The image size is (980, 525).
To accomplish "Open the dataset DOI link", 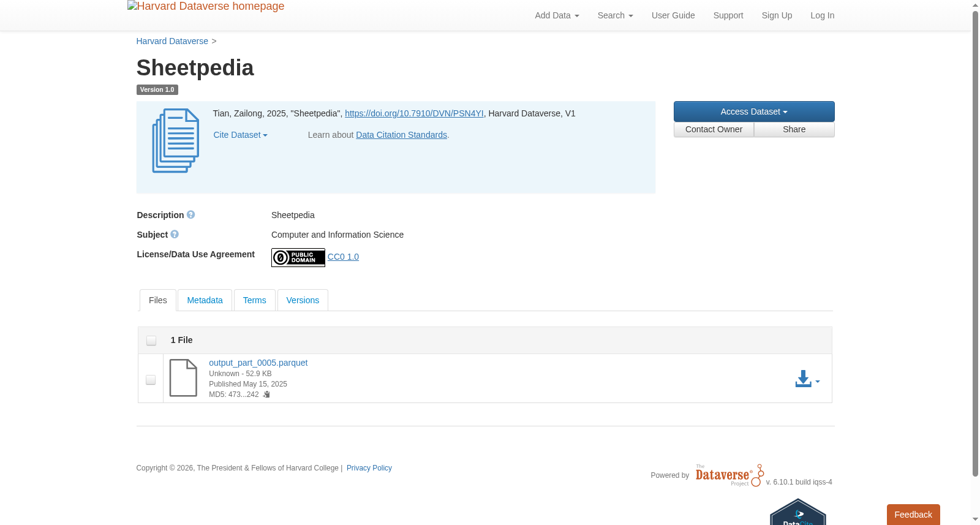I will point(414,113).
